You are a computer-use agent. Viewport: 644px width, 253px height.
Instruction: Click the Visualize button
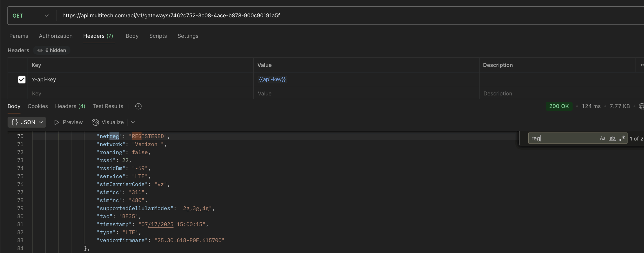(x=108, y=122)
